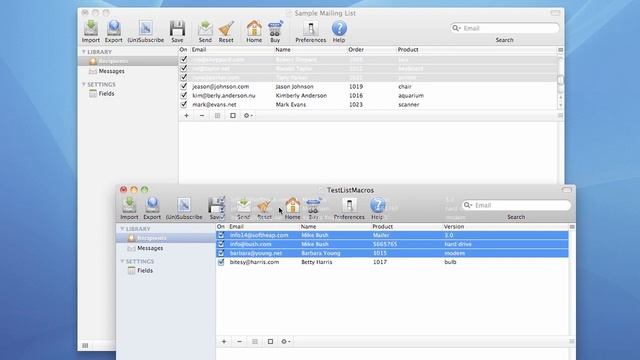Image resolution: width=640 pixels, height=360 pixels.
Task: Select Recipients in Sample Mailing List sidebar
Action: click(113, 61)
